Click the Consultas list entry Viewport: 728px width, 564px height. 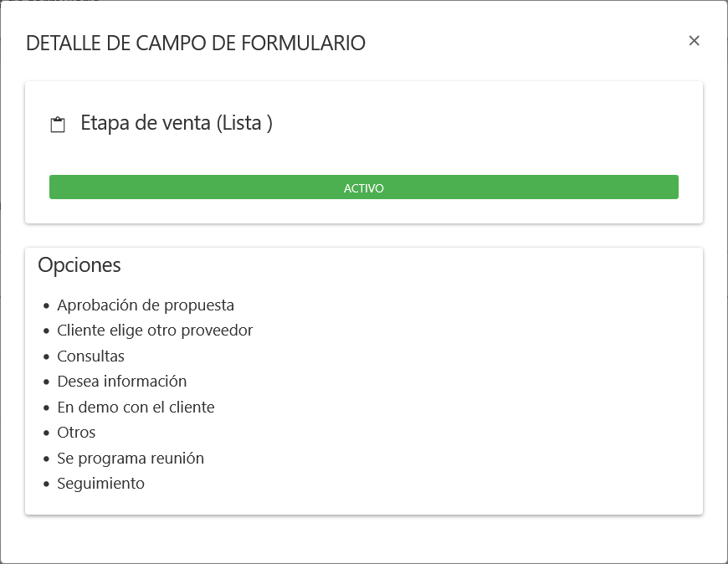(90, 356)
